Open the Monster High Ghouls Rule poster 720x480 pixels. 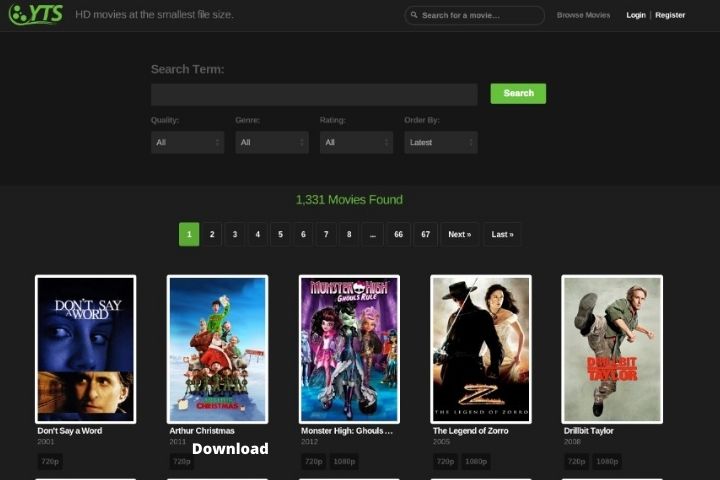pos(349,349)
